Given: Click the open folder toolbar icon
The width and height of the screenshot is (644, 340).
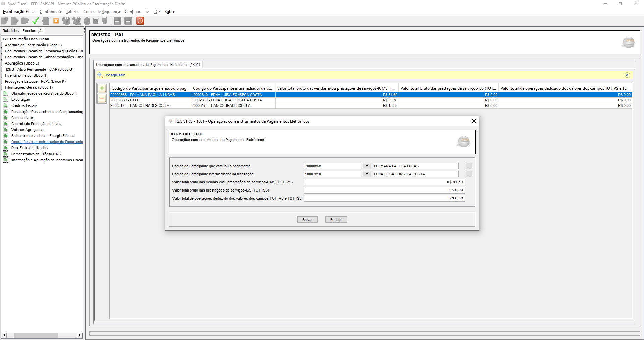Looking at the screenshot, I should [25, 21].
